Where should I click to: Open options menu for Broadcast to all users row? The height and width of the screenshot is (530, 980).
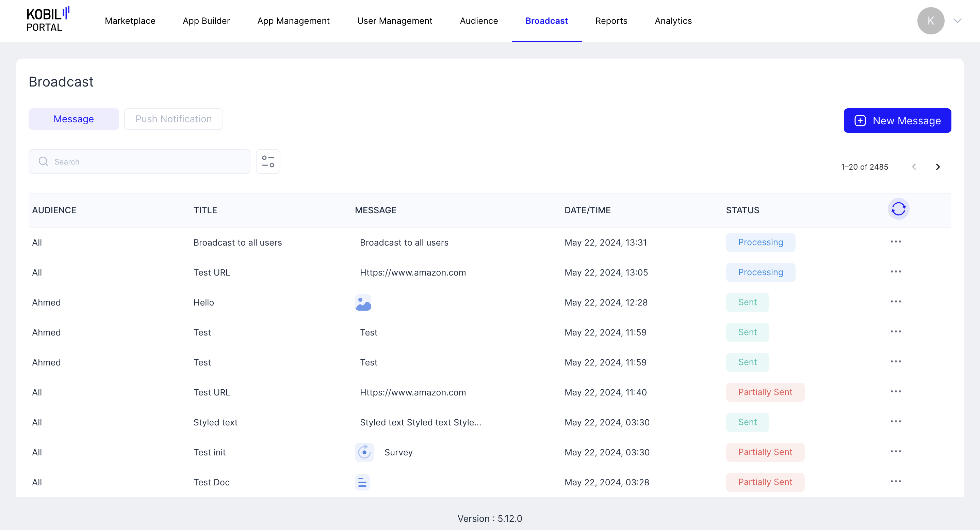(x=896, y=242)
